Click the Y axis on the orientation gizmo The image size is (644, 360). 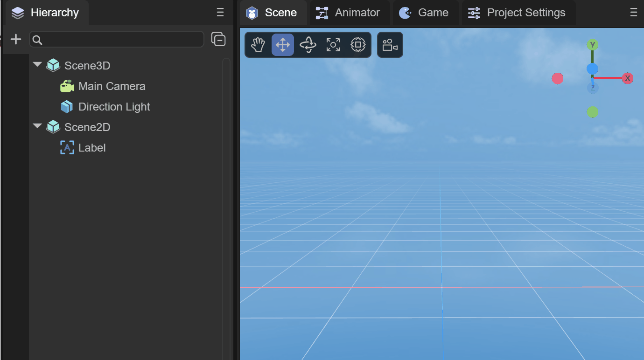[593, 45]
